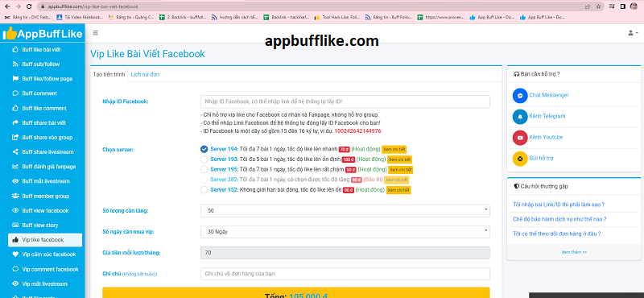This screenshot has height=298, width=644.
Task: Open Vip like facebook in sidebar
Action: pyautogui.click(x=45, y=240)
